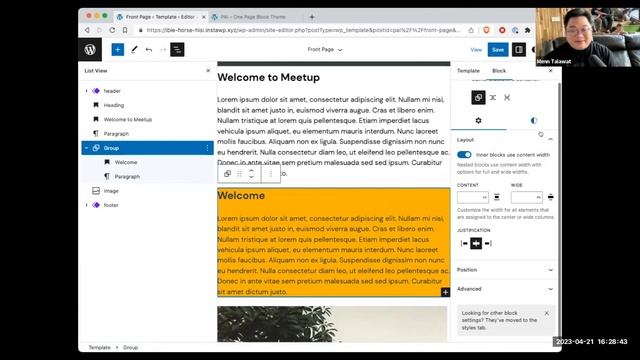Click the WIDE width input
Viewport: 640px width, 360px height.
click(527, 198)
